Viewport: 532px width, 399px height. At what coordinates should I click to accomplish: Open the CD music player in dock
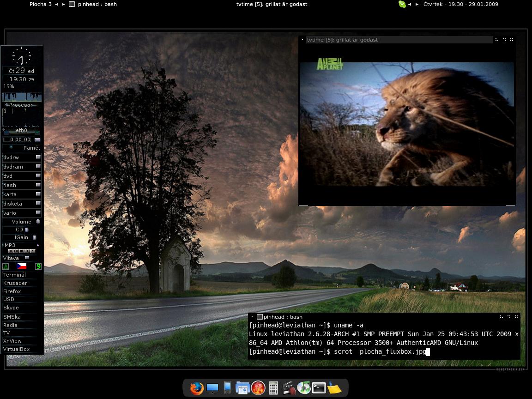coord(304,388)
